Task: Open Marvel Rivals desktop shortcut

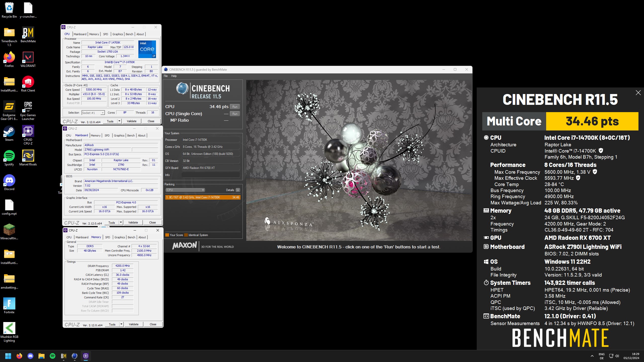Action: tap(28, 158)
